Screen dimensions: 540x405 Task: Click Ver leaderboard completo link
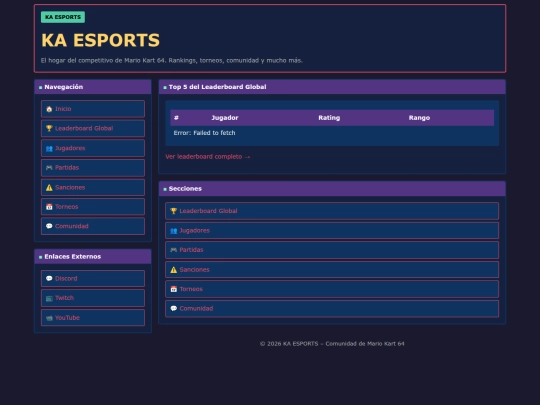[208, 157]
